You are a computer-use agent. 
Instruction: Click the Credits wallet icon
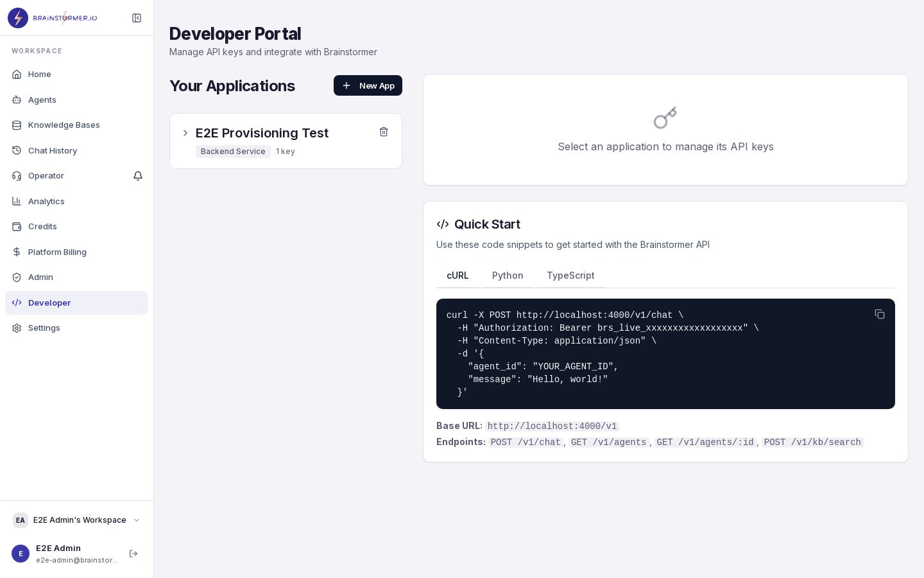coord(17,227)
